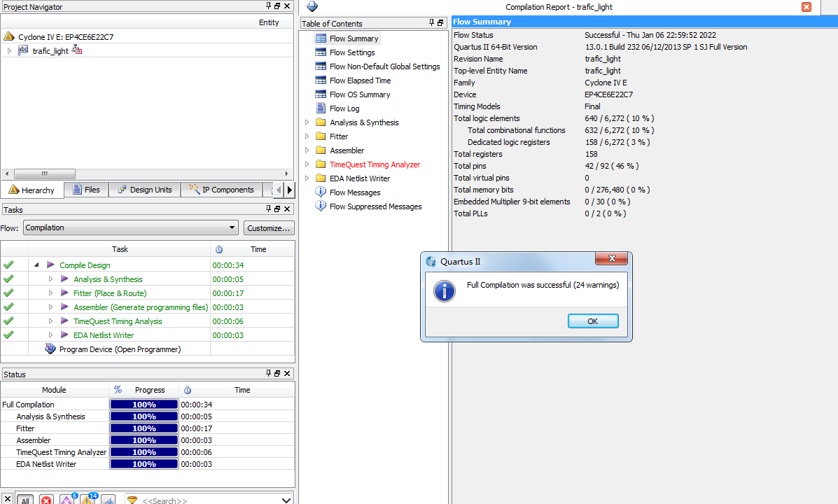Collapse the Compile Design task
This screenshot has height=504, width=838.
tap(36, 265)
